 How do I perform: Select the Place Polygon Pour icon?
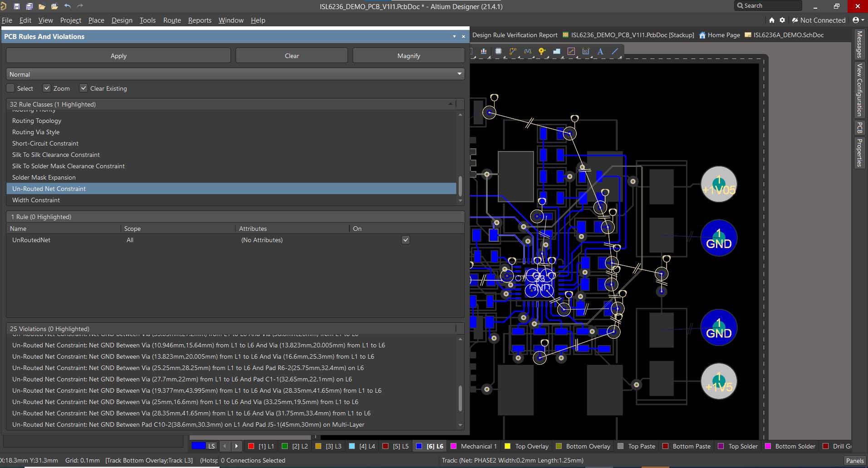coord(556,52)
